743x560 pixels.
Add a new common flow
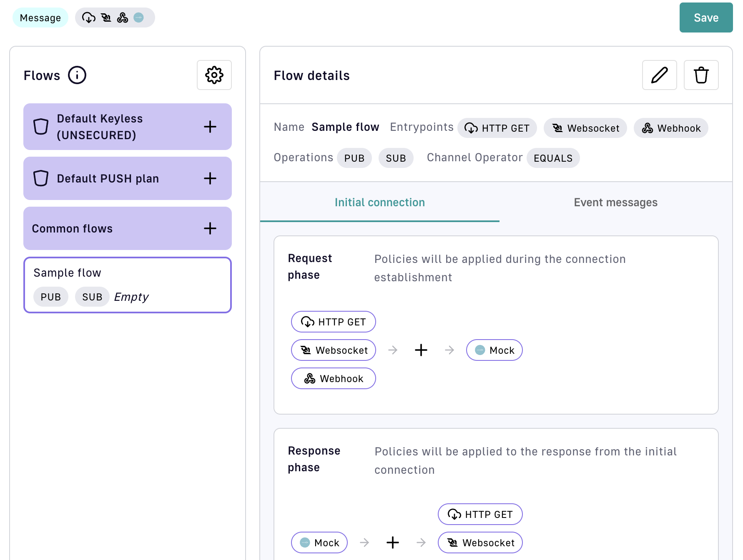[x=210, y=228]
